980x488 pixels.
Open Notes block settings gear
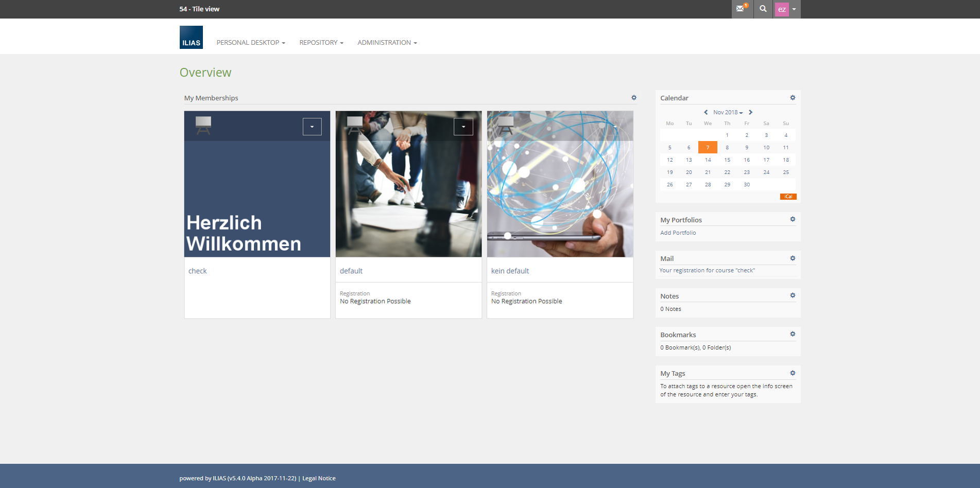[x=793, y=295]
